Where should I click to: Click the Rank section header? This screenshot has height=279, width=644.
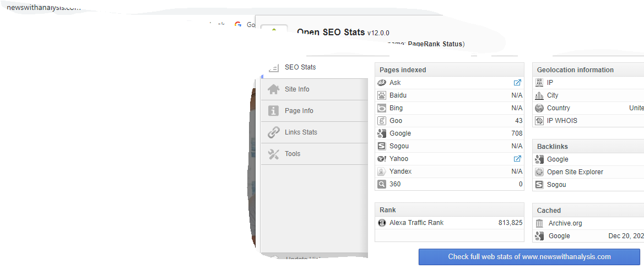[x=450, y=210]
